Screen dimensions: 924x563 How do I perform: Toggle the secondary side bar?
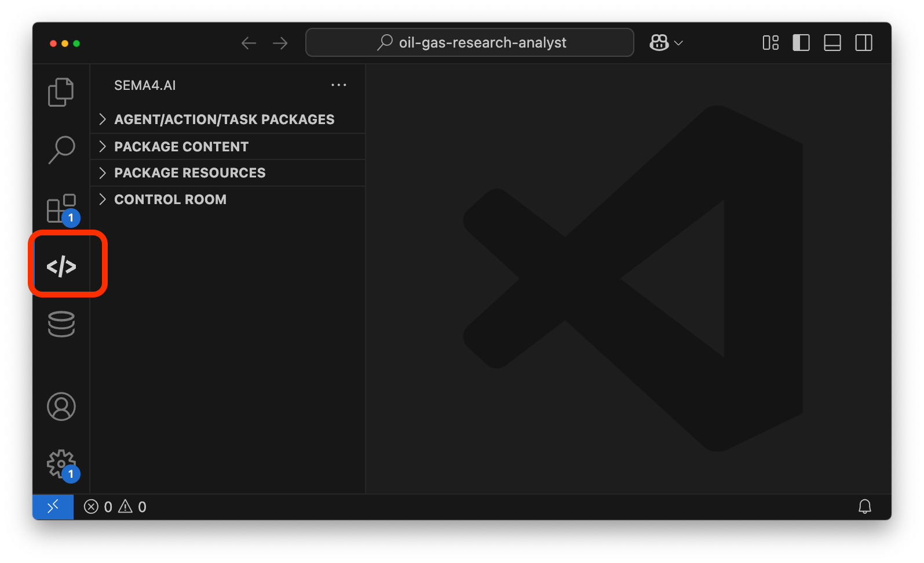[864, 43]
